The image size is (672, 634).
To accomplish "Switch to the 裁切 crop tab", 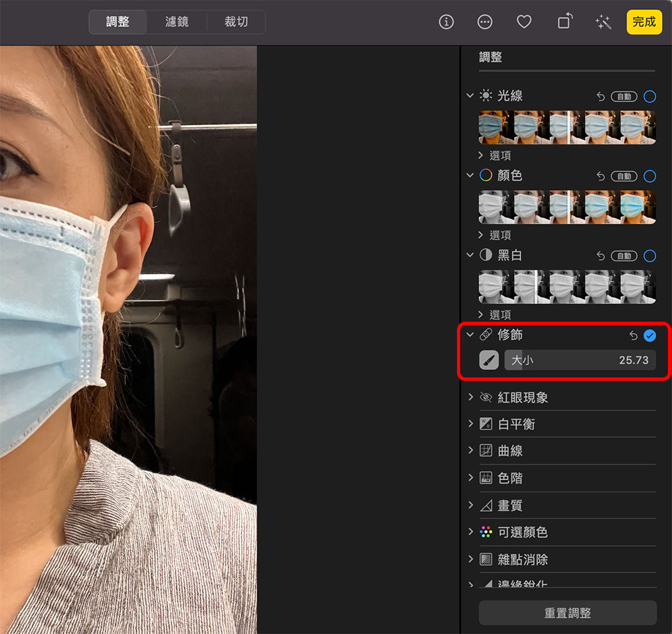I will coord(236,22).
